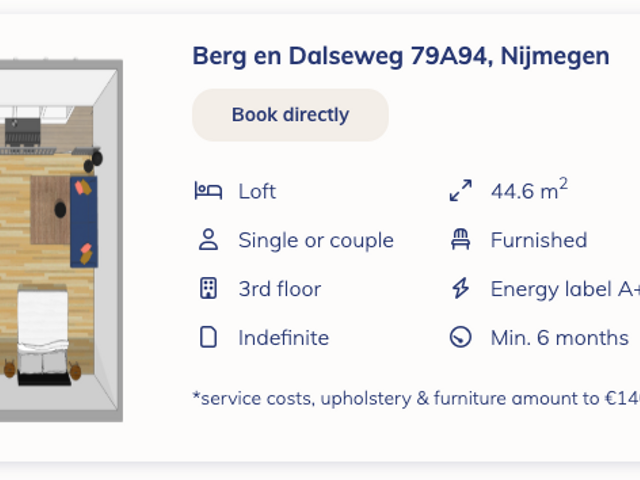Click the document icon beside Indefinite
Screen dimensions: 640x480
(x=208, y=338)
